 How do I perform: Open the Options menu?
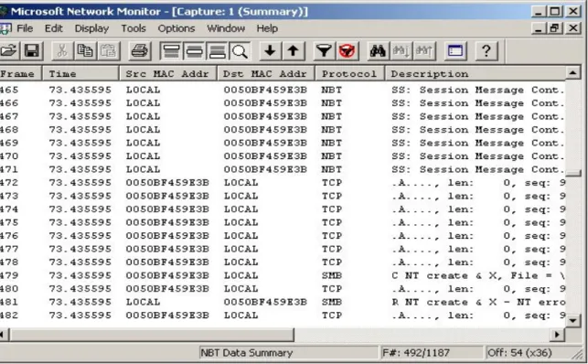[x=176, y=28]
